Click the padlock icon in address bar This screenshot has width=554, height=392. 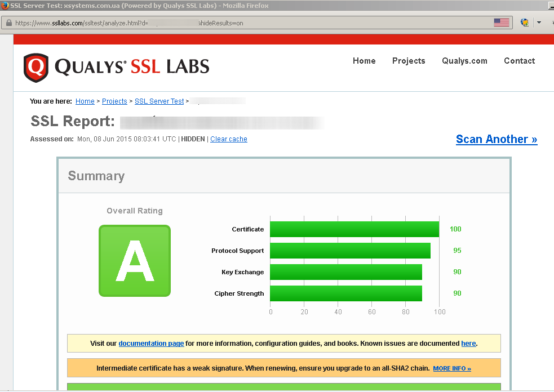[8, 23]
